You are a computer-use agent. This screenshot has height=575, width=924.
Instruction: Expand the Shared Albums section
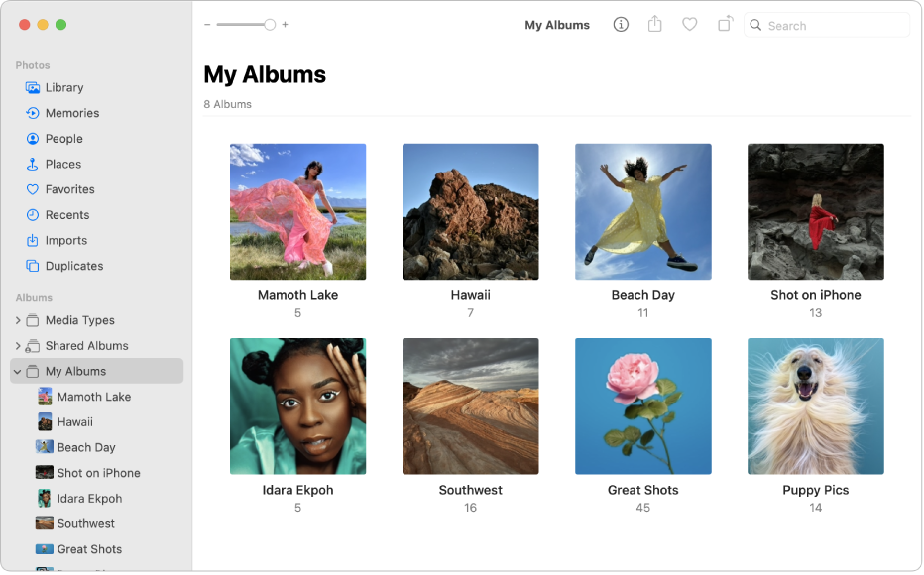click(x=20, y=345)
